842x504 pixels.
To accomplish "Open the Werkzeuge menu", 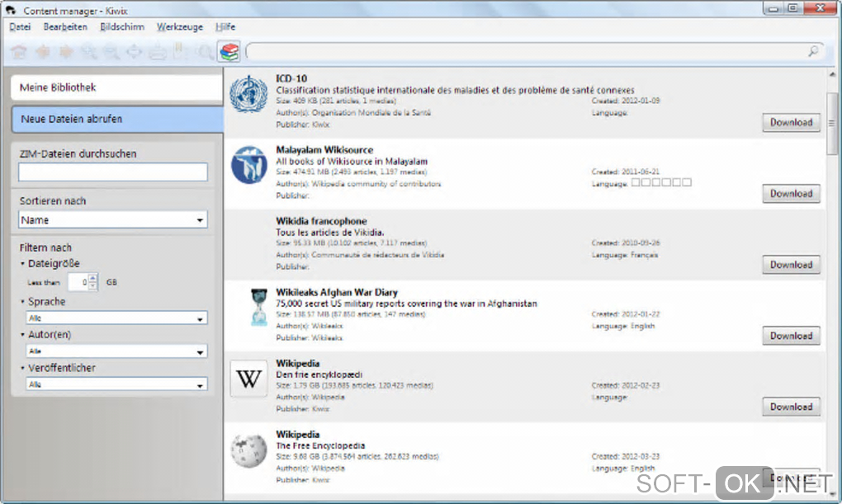I will click(x=179, y=27).
